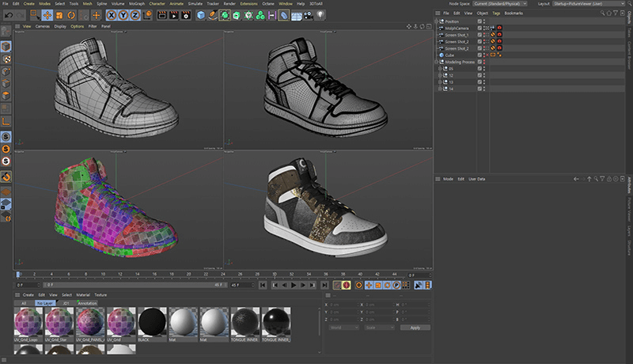Expand the 12 object node
The image size is (633, 364).
coord(440,75)
